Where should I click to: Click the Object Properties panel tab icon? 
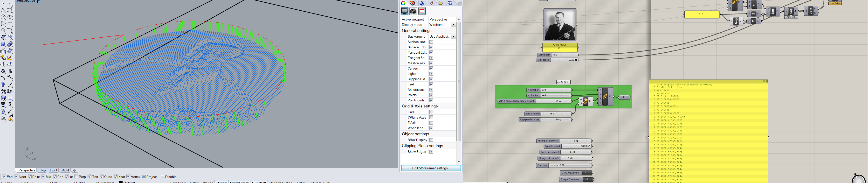point(422,3)
